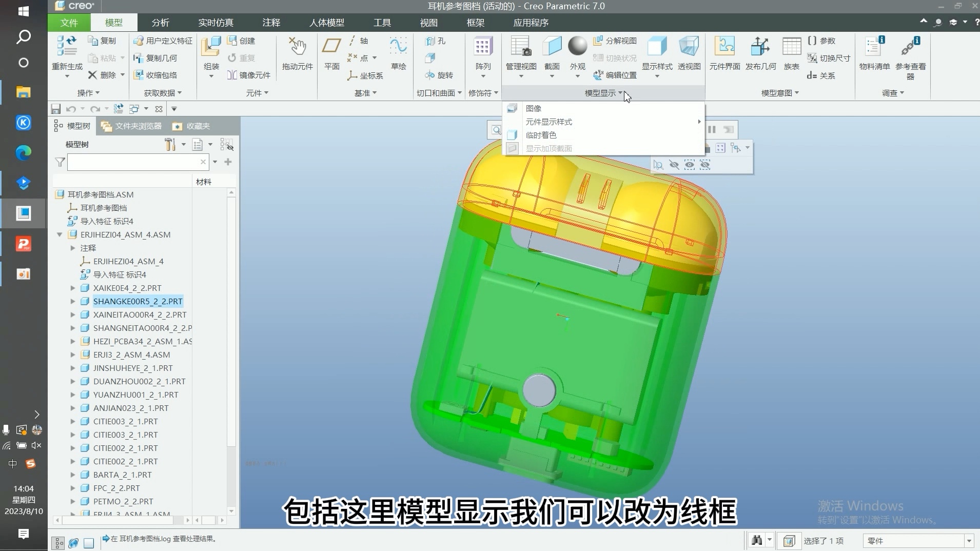
Task: Click the Pattern (阵列) icon
Action: (483, 46)
